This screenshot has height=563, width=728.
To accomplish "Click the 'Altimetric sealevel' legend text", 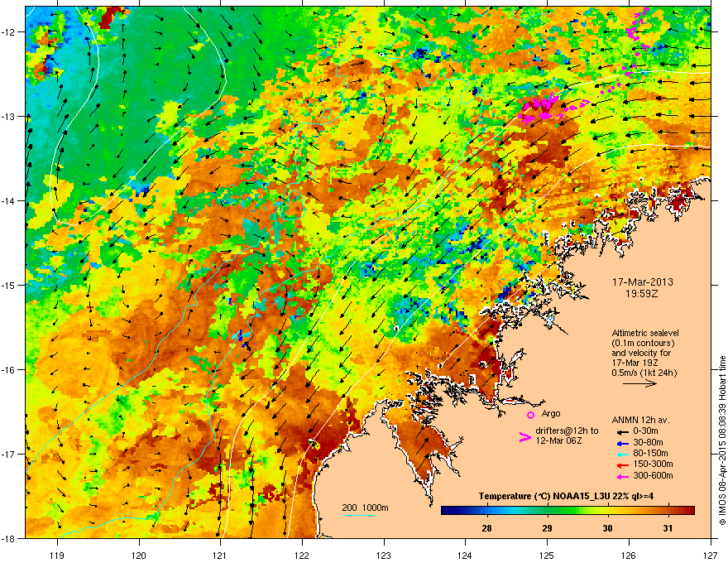I will [645, 333].
